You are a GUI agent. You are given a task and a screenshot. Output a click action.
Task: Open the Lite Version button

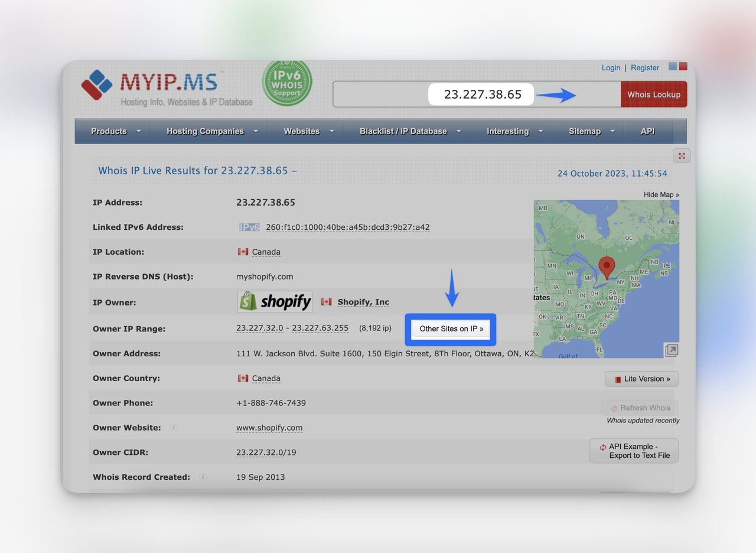(641, 379)
